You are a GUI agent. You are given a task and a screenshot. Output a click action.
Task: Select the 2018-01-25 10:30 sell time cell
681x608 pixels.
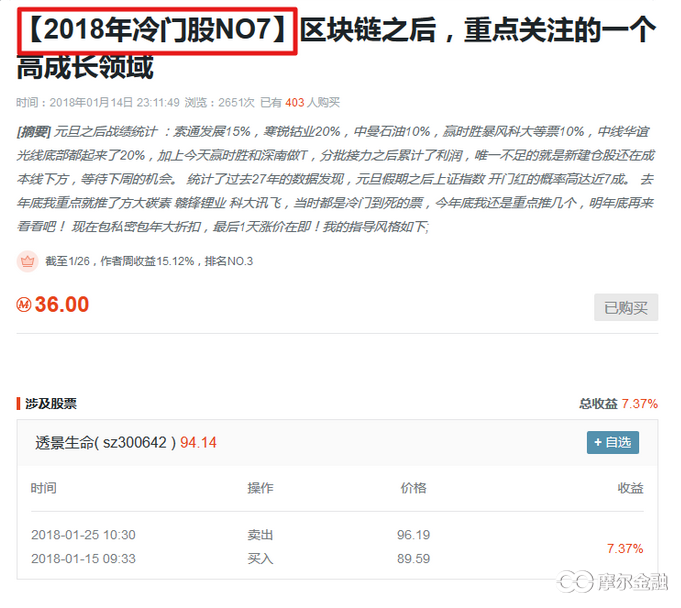click(x=83, y=535)
